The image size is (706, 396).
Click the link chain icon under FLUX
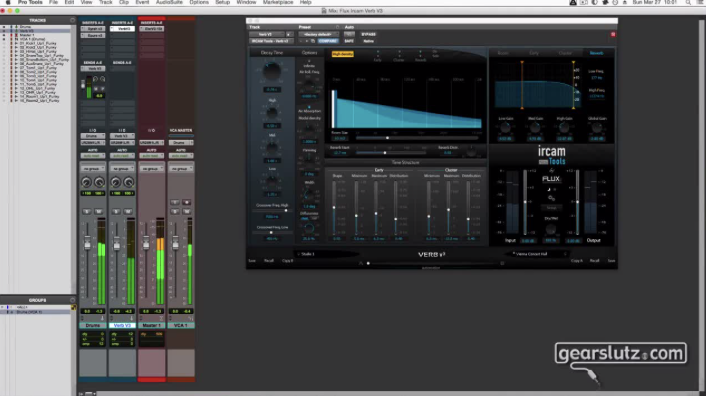click(x=551, y=198)
